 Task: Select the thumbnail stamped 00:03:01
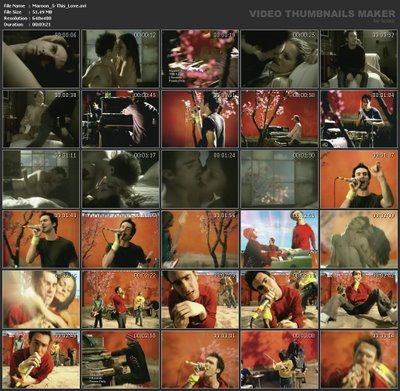pos(200,359)
